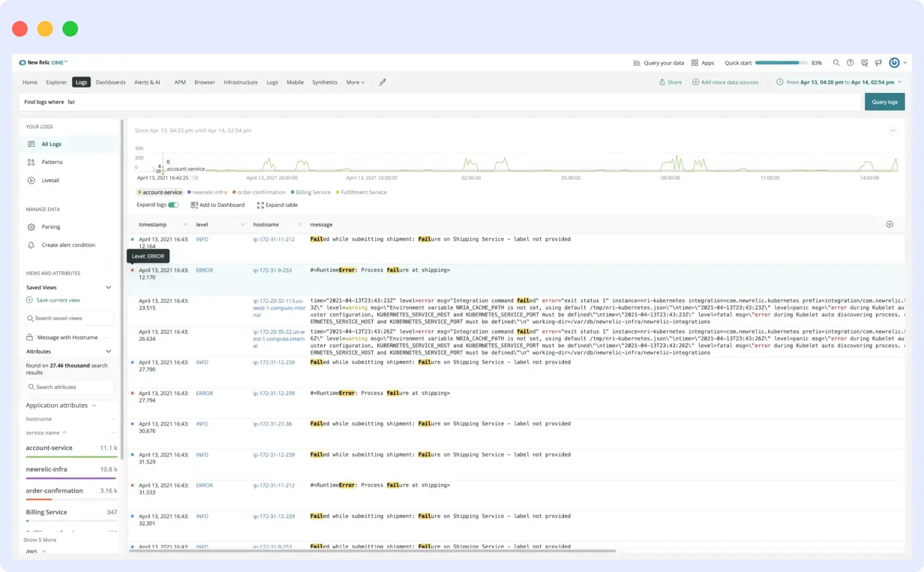Open the Synthetics tab
Viewport: 924px width, 572px height.
tap(325, 83)
